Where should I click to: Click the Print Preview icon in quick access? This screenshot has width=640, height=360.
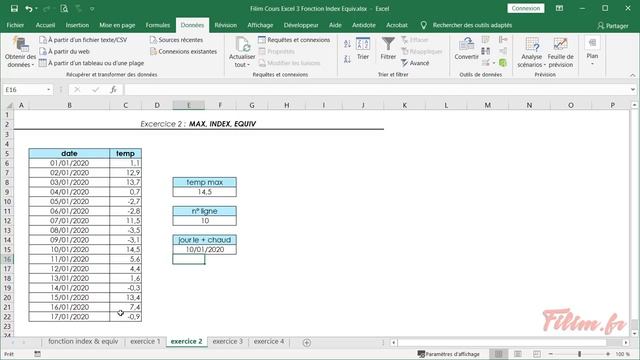pyautogui.click(x=64, y=8)
